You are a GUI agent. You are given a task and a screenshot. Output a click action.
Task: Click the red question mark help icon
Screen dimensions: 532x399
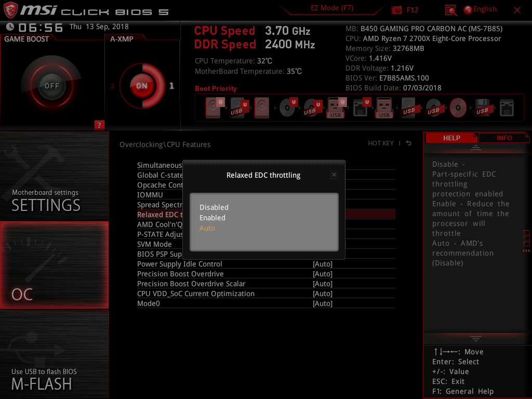pyautogui.click(x=99, y=125)
